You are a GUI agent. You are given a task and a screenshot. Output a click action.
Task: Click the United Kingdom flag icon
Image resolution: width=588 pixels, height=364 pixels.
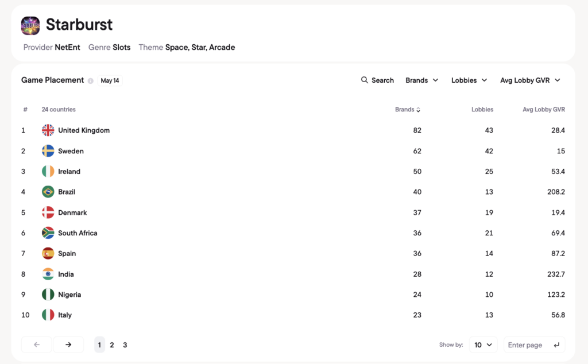[x=48, y=130]
